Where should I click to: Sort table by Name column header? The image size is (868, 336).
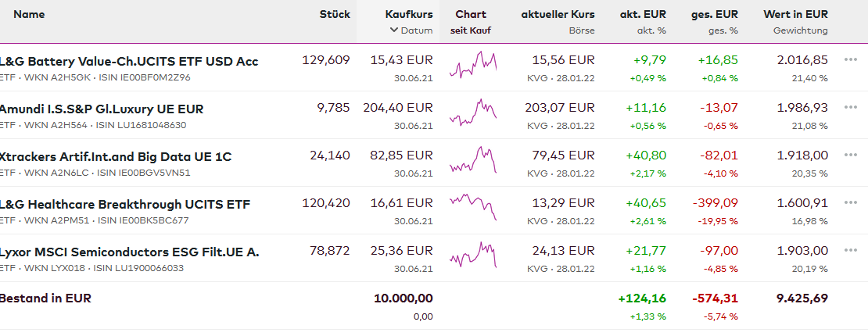coord(29,14)
